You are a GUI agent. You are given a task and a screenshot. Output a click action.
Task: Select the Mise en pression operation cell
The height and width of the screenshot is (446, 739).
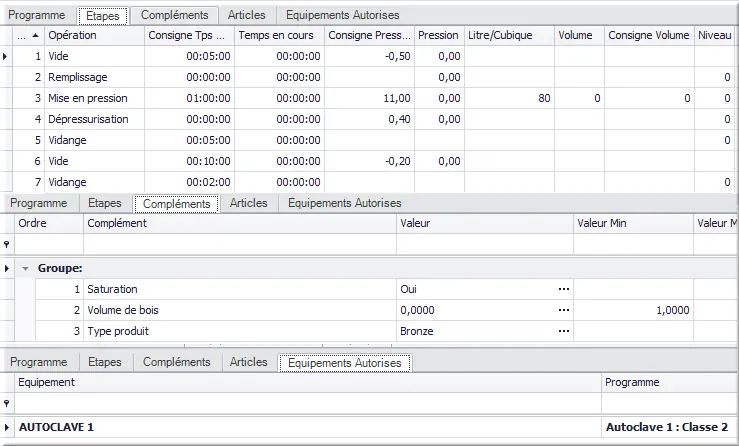click(x=94, y=99)
